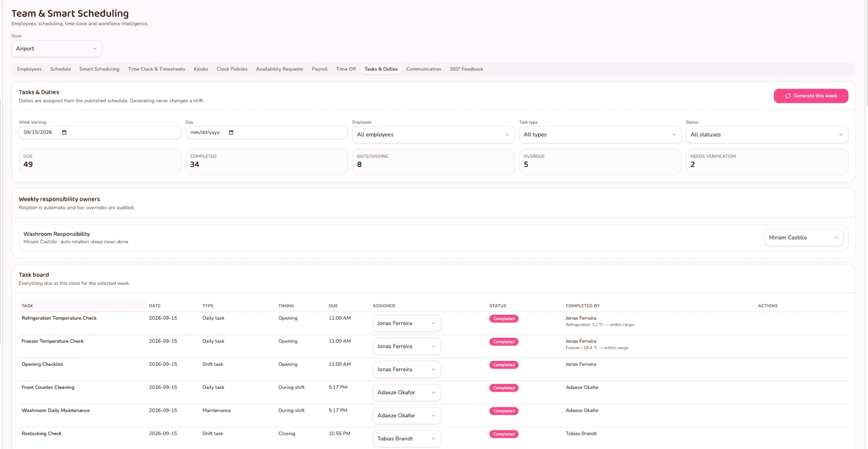This screenshot has width=868, height=449.
Task: Switch to the Payroll tab
Action: [320, 69]
